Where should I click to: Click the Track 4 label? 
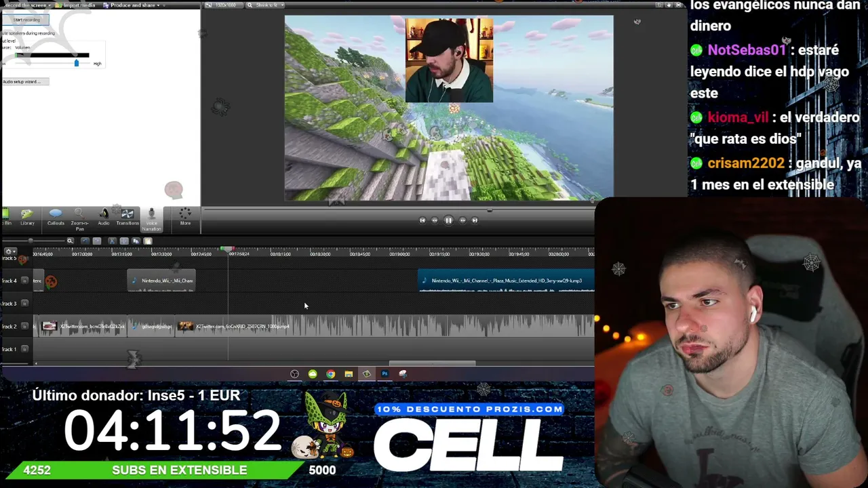9,281
